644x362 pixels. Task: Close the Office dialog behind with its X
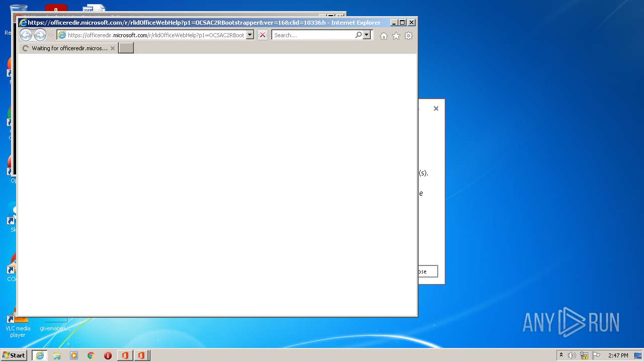point(436,108)
